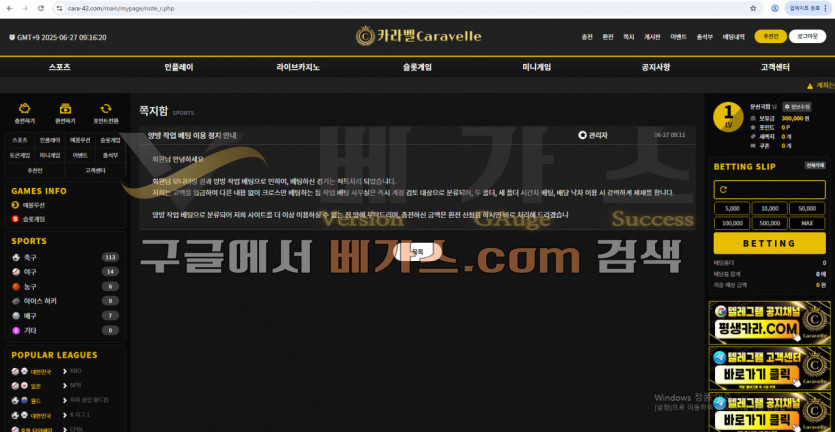This screenshot has width=835, height=432.
Task: Click the betting amount input field
Action: pos(769,190)
